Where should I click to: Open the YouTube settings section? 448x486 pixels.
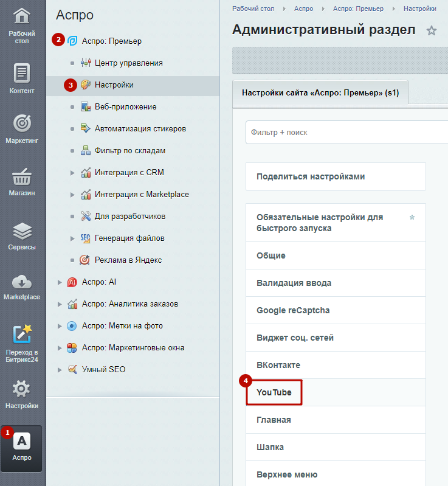point(336,392)
